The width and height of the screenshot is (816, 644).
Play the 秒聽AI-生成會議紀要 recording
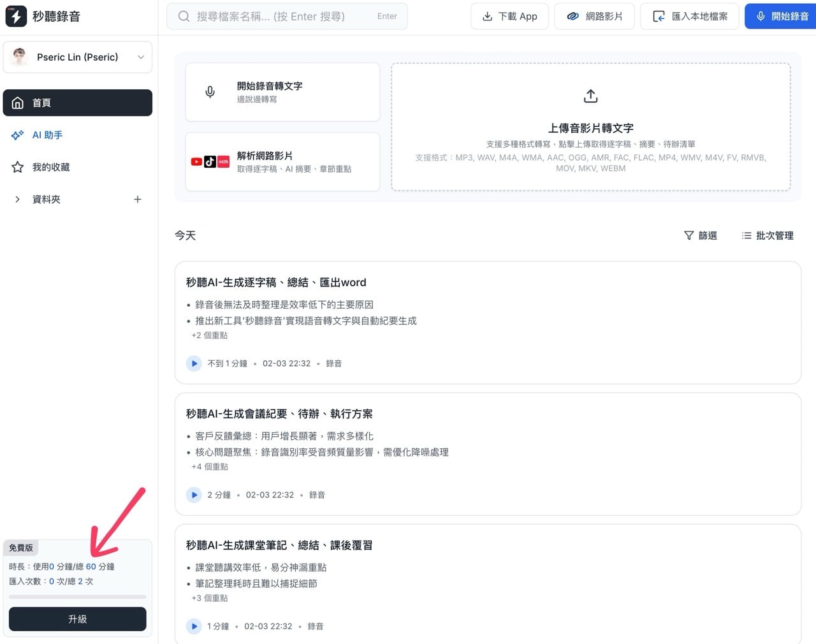coord(194,495)
